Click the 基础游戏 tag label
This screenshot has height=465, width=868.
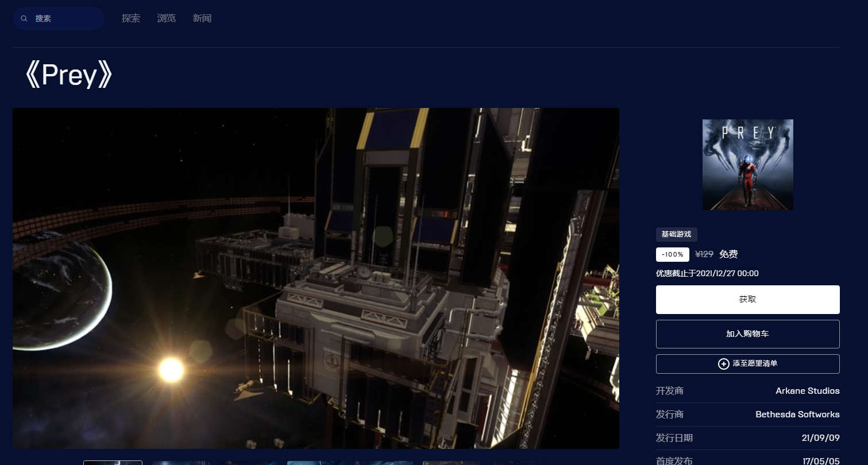[677, 234]
